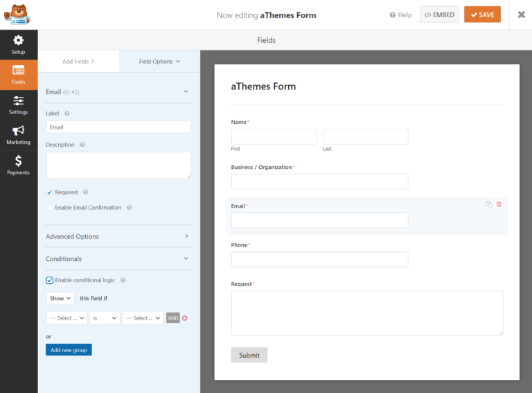Click the WPForms bear mascot logo
The image size is (532, 393).
17,15
